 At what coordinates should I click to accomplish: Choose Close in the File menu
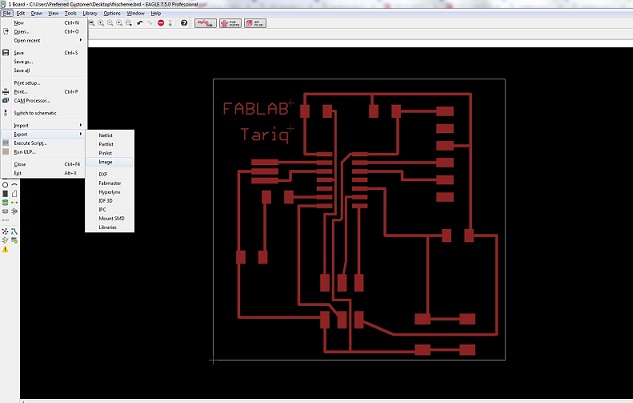click(44, 164)
